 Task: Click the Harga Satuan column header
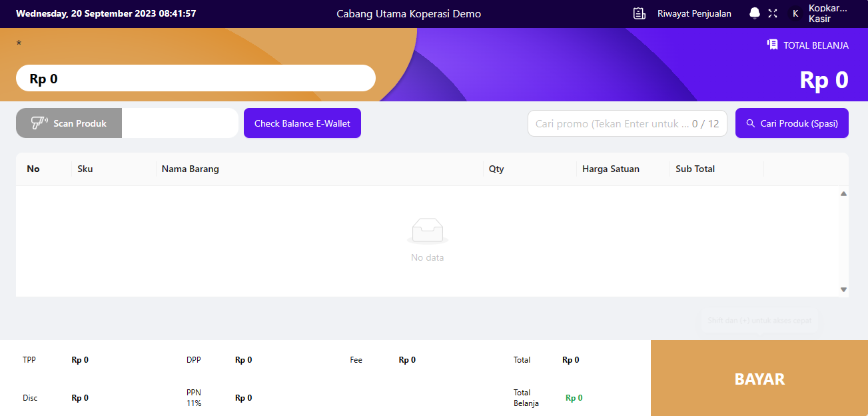pos(610,169)
